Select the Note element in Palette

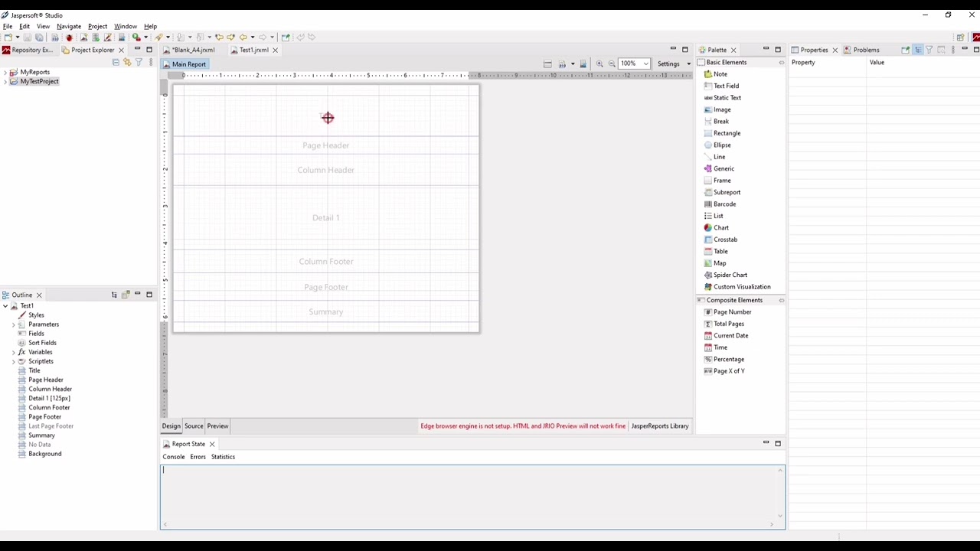tap(715, 74)
